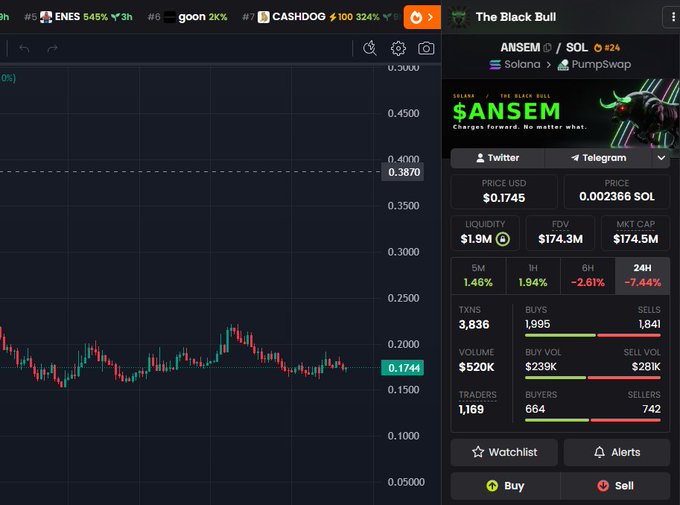This screenshot has height=505, width=680.
Task: Click the $ANSEM banner image
Action: tap(561, 114)
